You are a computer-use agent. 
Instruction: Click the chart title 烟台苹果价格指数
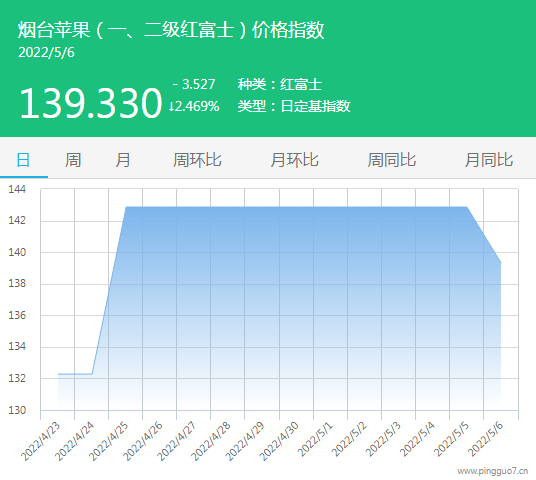point(171,30)
